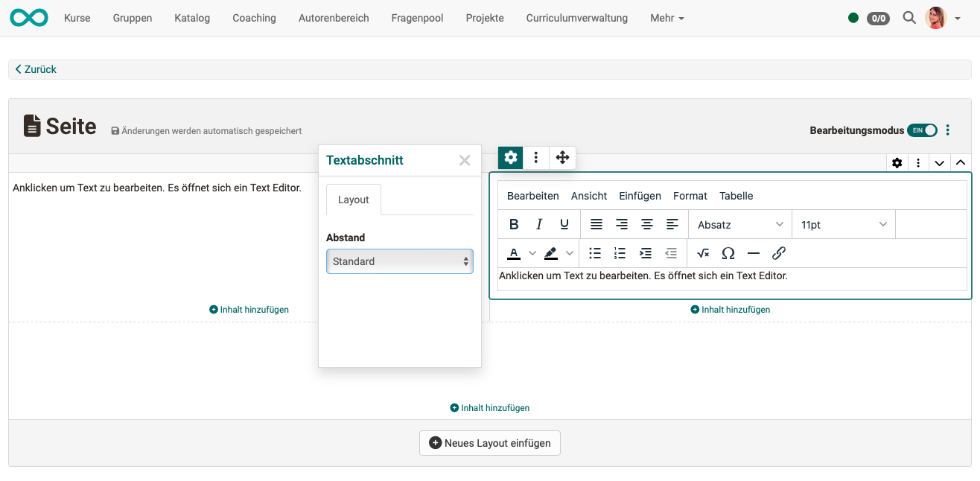Viewport: 980px width, 481px height.
Task: Switch the Bearbeitungsmodus toggle off
Action: 922,130
